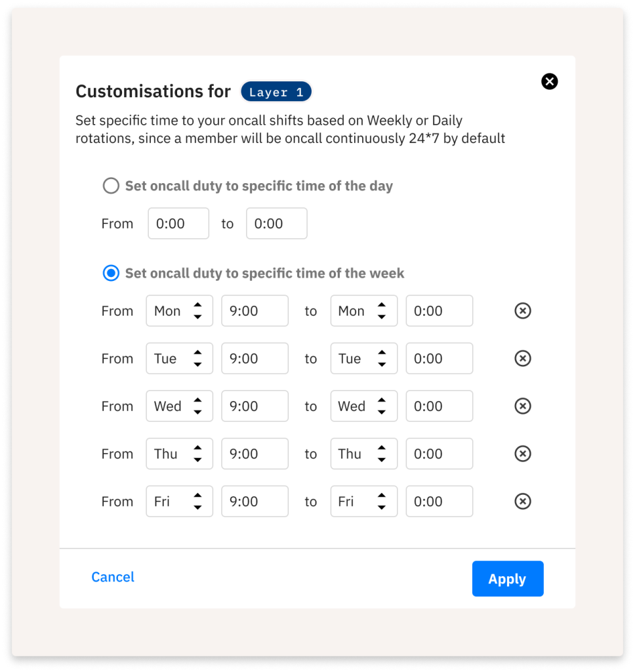The image size is (635, 672).
Task: Click the Cancel link
Action: 113,577
